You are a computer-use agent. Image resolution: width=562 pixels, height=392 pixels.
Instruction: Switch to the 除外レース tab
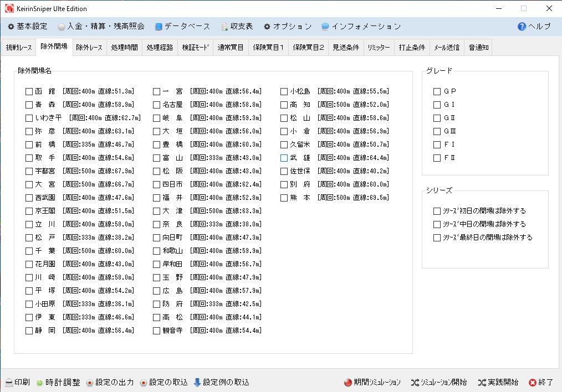pos(89,47)
